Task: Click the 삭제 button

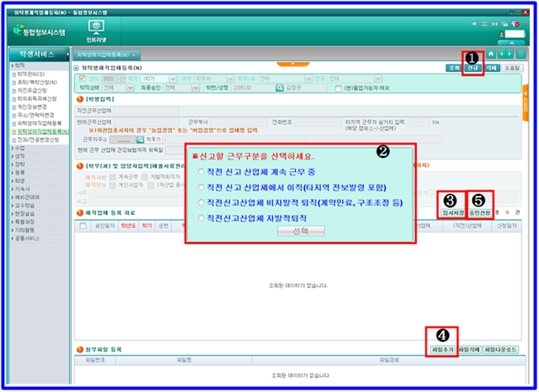Action: (492, 68)
